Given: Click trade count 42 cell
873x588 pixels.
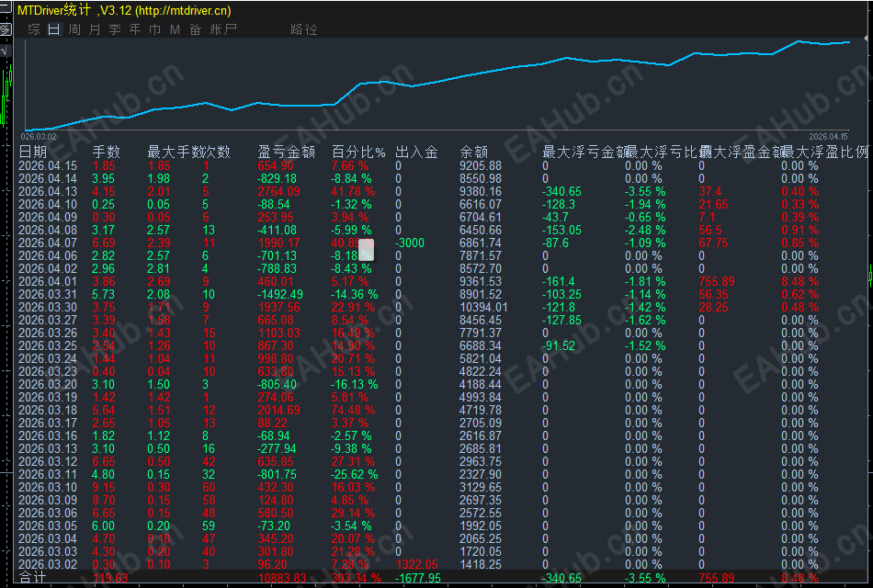Looking at the screenshot, I should point(209,461).
